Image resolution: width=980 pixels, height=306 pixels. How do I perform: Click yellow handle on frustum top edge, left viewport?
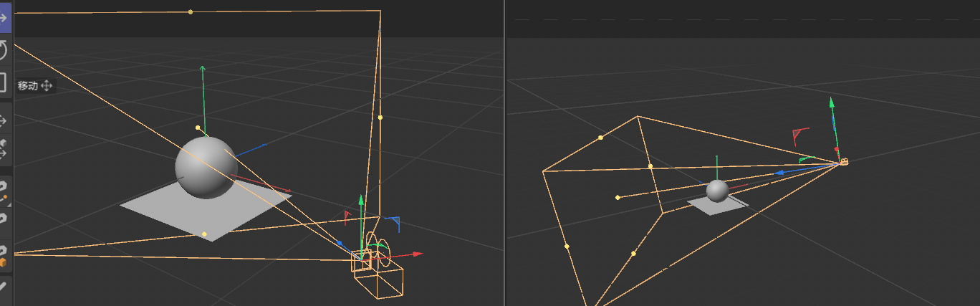point(190,12)
